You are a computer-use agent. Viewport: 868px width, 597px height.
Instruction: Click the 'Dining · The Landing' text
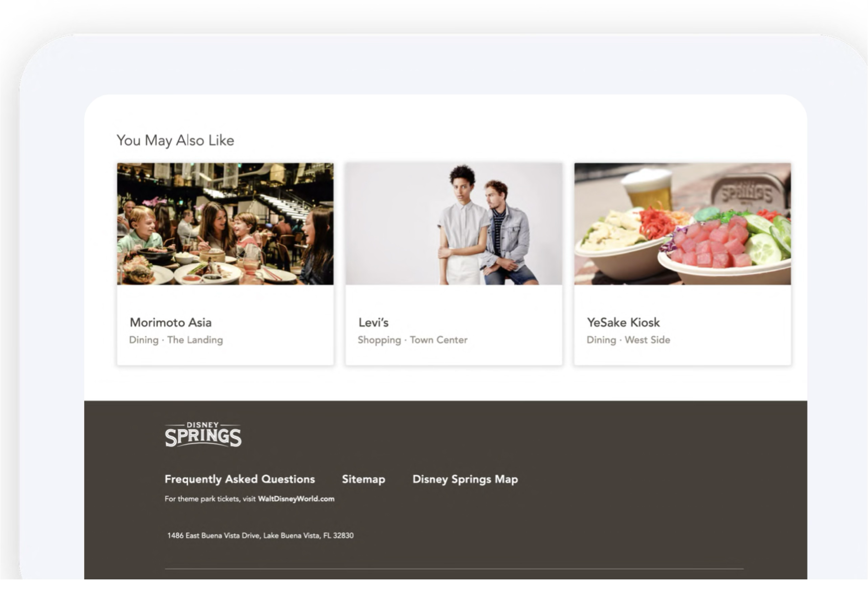pos(176,340)
